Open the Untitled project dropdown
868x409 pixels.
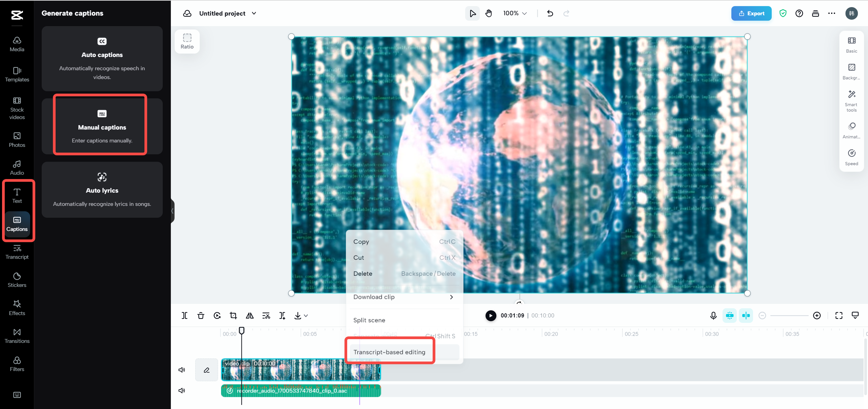254,14
